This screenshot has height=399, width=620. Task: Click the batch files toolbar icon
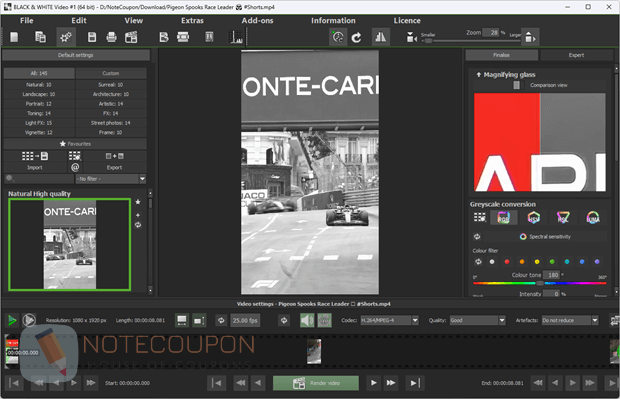tap(40, 37)
